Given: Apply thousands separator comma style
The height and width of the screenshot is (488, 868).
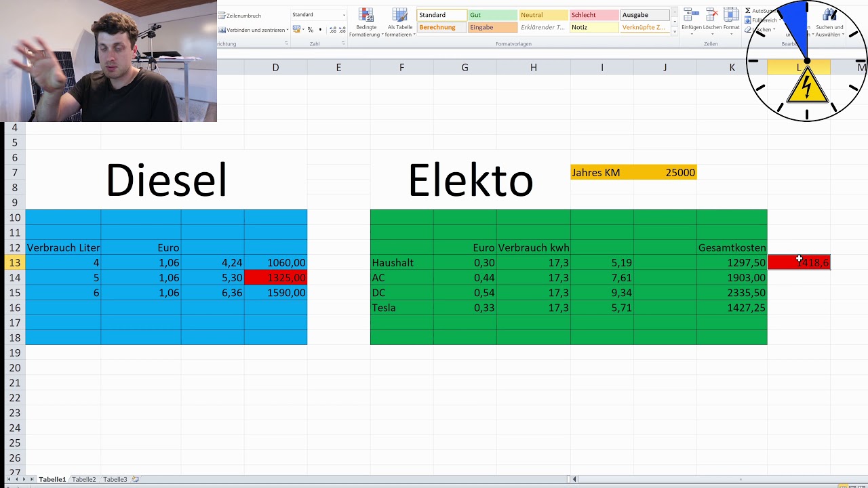Looking at the screenshot, I should [x=320, y=30].
